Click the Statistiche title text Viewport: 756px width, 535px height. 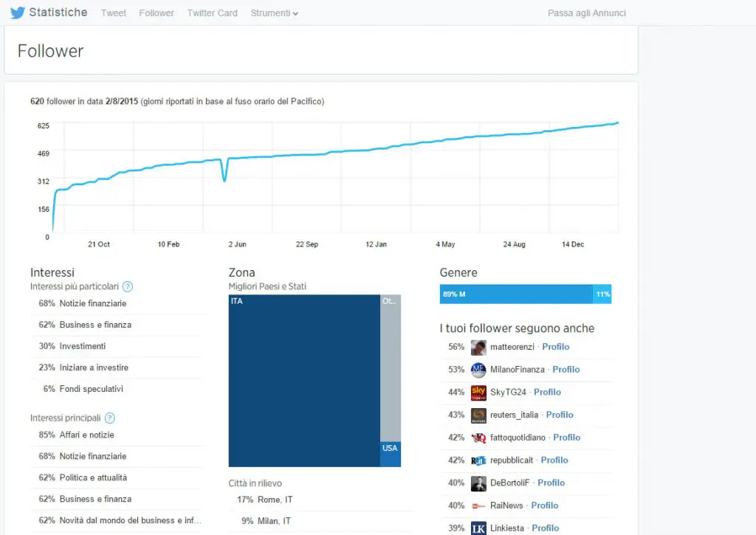tap(58, 13)
